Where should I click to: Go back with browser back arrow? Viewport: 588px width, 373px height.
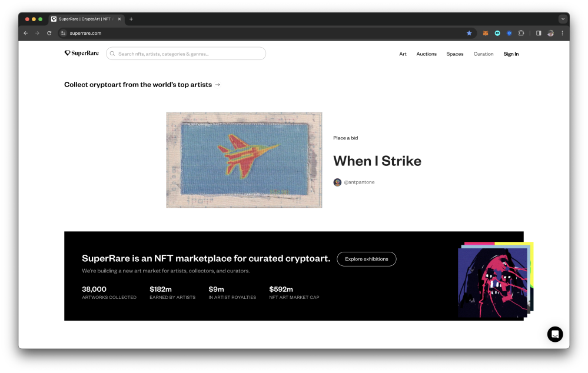point(25,33)
